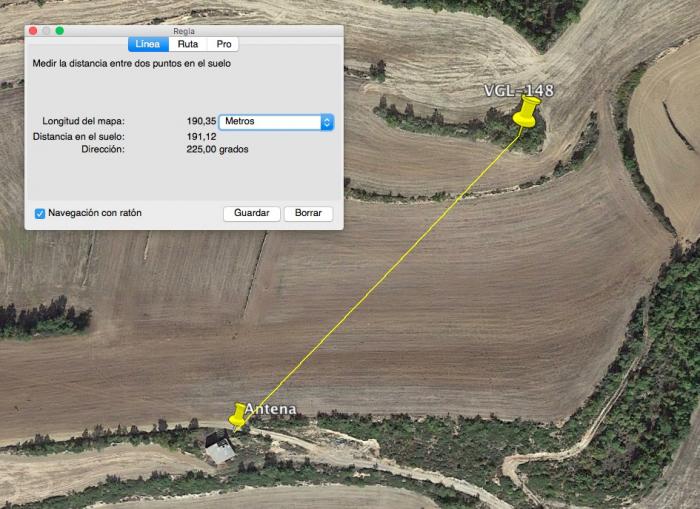
Task: Click the Regla window title bar
Action: coord(184,31)
